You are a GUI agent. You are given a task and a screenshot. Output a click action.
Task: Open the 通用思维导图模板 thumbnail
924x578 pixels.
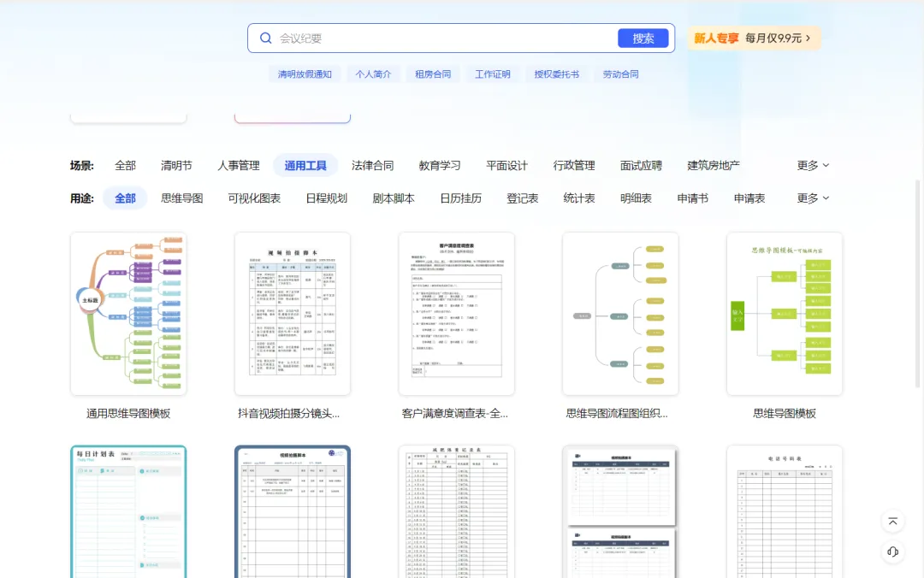128,314
